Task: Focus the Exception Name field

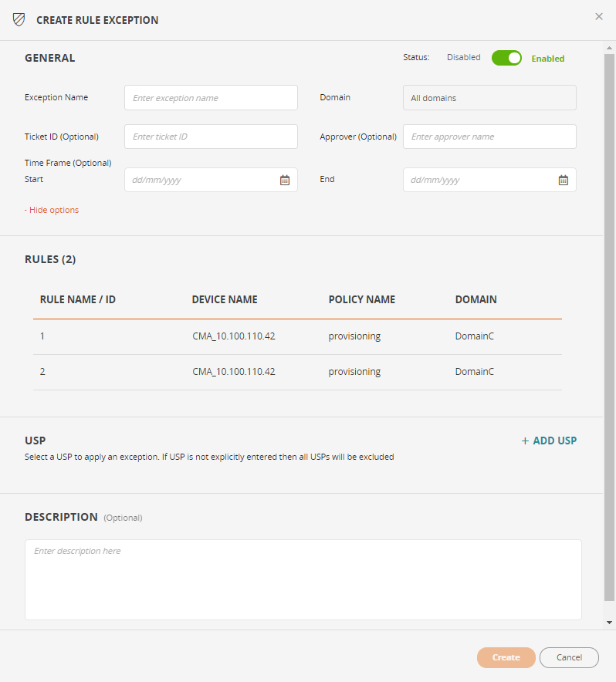Action: click(211, 98)
